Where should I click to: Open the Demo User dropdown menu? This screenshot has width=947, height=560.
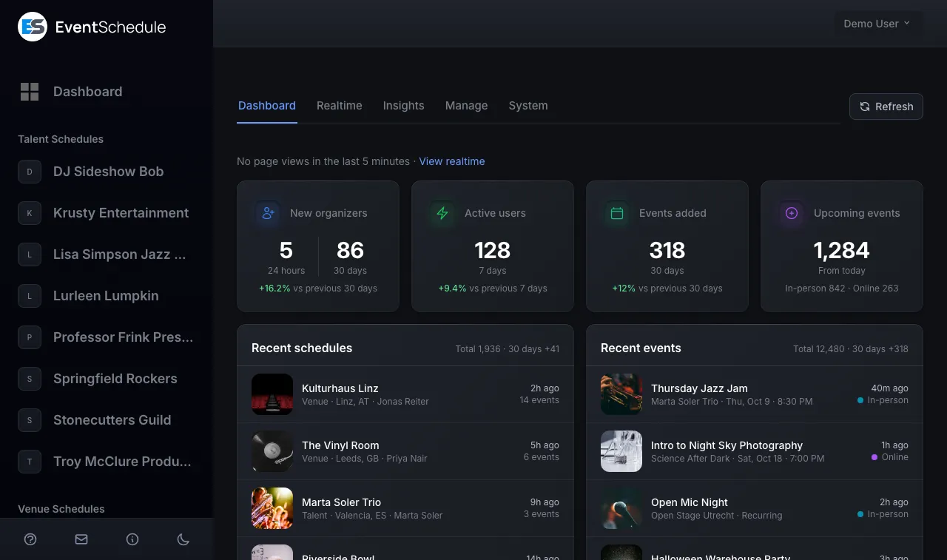[878, 24]
